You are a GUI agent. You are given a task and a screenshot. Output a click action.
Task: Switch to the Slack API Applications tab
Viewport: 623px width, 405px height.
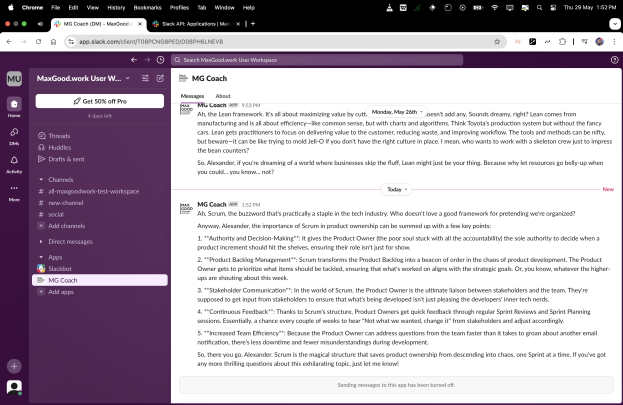click(x=196, y=24)
